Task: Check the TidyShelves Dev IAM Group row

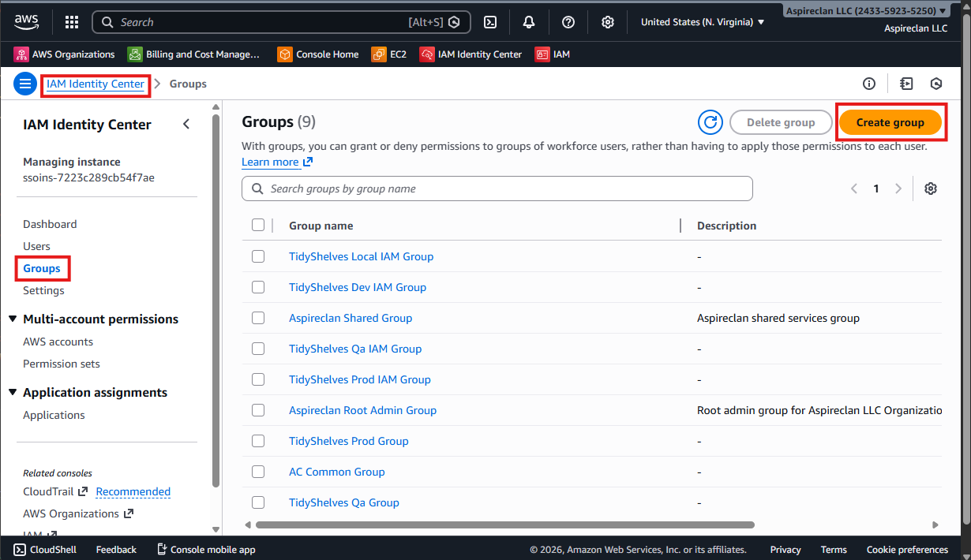Action: tap(258, 287)
